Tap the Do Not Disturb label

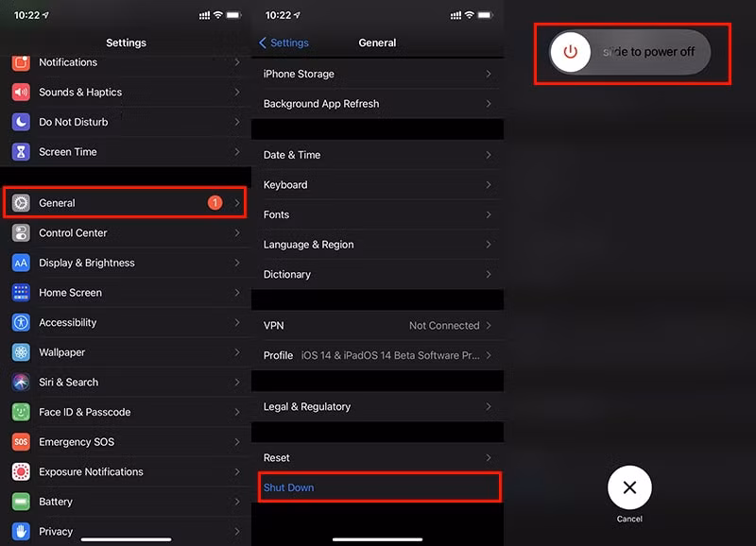click(x=74, y=122)
